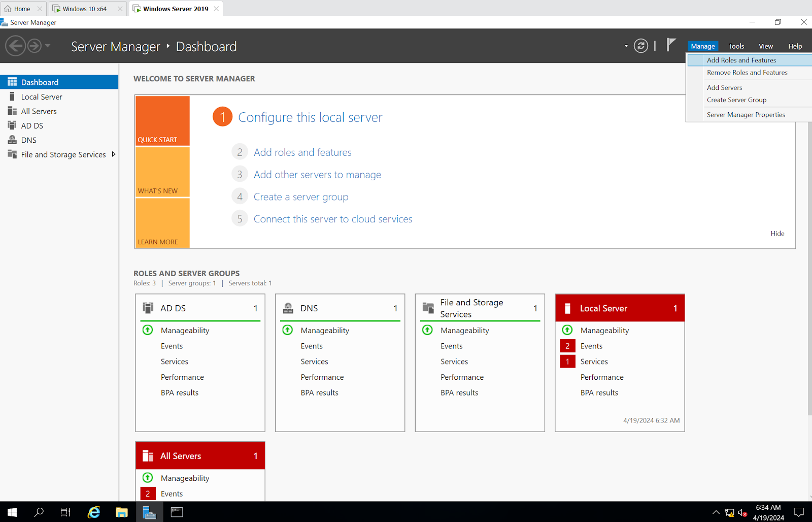Select AD DS in the sidebar

click(59, 125)
